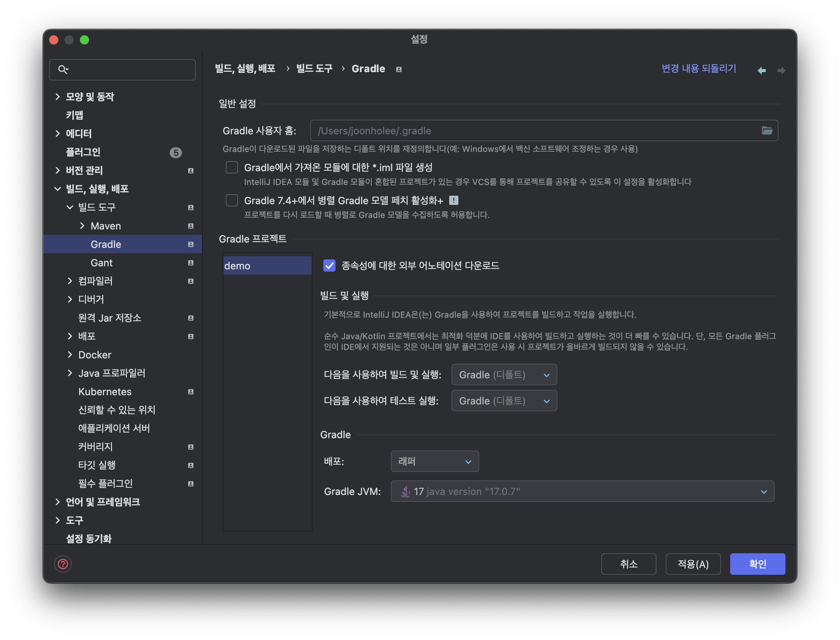Open the build and run using dropdown
The width and height of the screenshot is (840, 640).
pyautogui.click(x=504, y=374)
